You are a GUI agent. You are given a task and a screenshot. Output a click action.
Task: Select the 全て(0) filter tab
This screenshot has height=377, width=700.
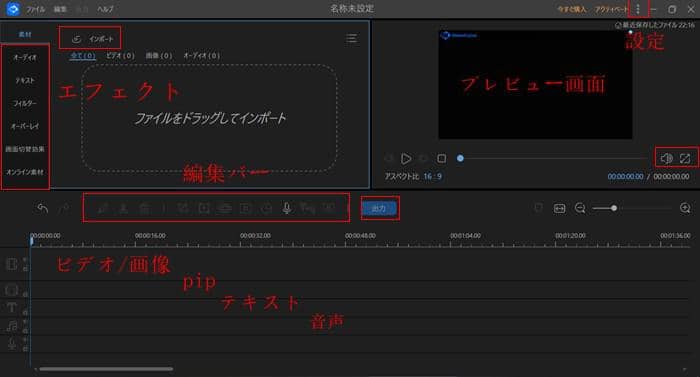83,56
